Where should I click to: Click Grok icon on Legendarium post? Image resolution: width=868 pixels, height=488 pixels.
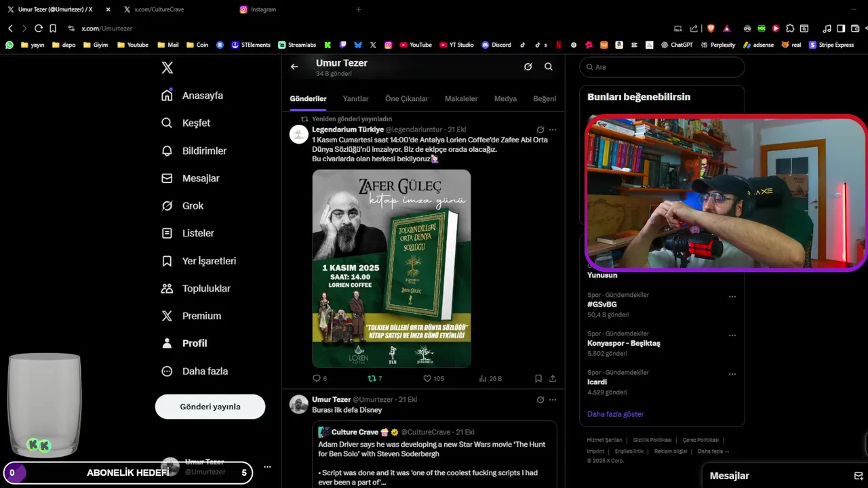(540, 129)
